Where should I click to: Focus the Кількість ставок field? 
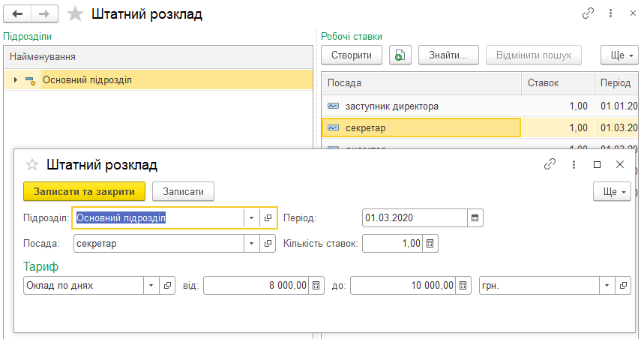[x=392, y=243]
